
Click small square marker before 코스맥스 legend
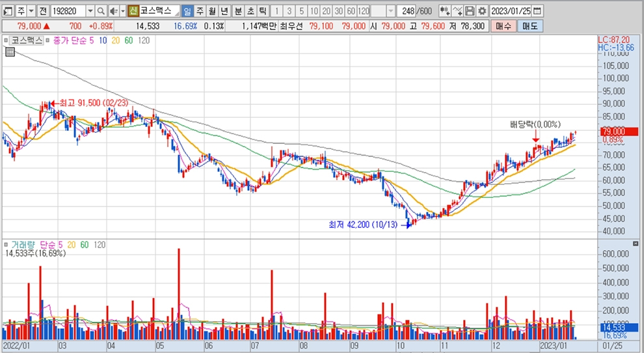6,40
